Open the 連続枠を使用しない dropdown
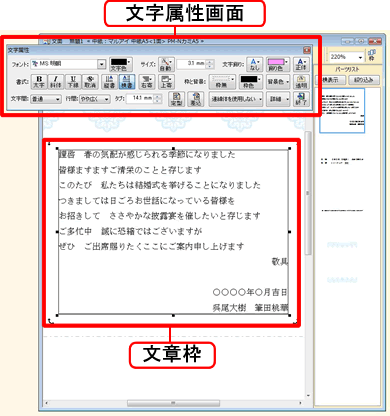 point(236,99)
